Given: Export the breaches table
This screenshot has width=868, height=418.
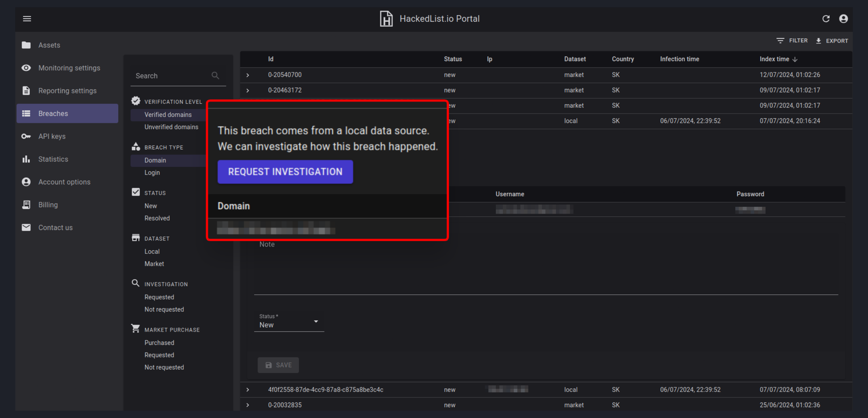Looking at the screenshot, I should click(832, 41).
